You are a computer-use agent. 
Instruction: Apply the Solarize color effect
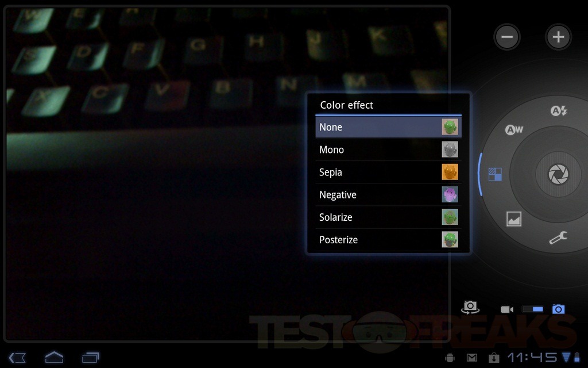pos(388,217)
